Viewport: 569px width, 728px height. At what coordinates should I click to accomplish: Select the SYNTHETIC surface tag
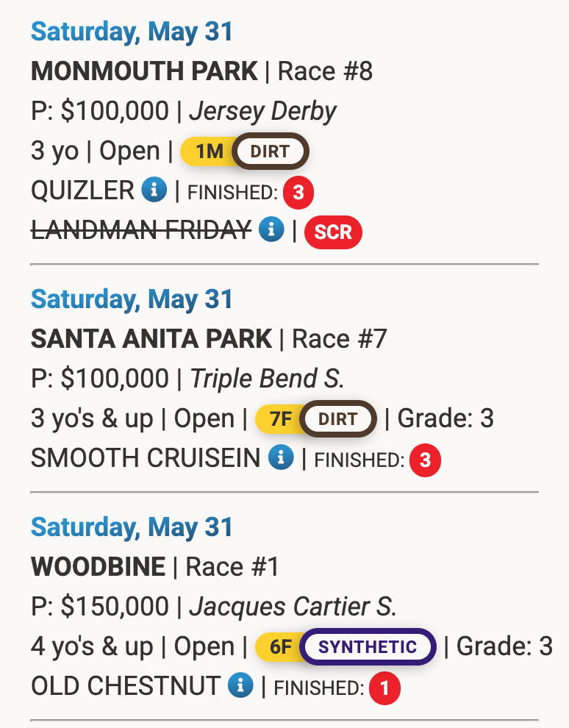click(x=368, y=647)
